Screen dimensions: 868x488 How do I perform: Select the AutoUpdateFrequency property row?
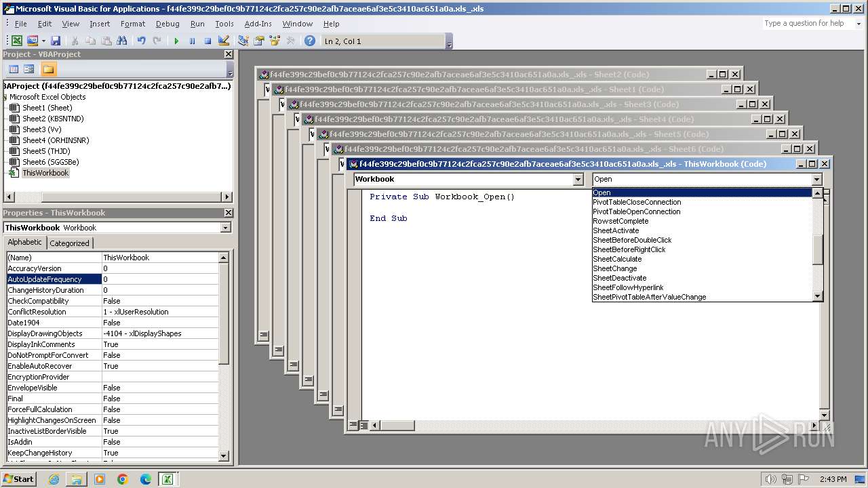pyautogui.click(x=113, y=279)
